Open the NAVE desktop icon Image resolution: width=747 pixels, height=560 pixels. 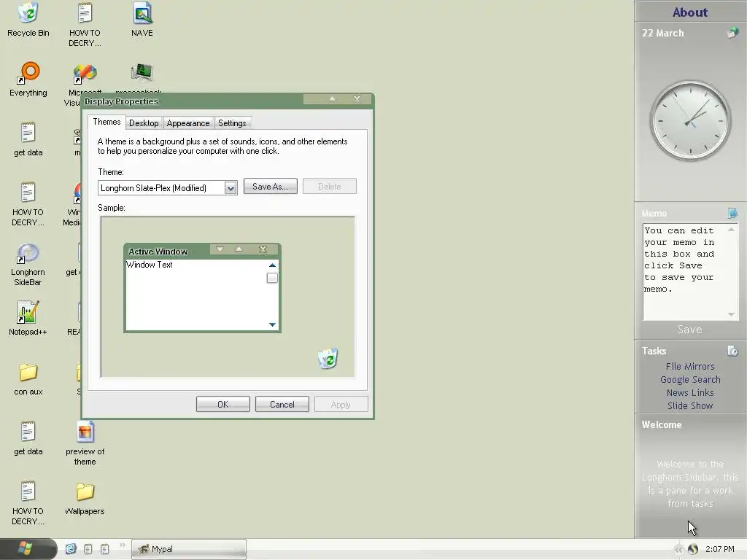tap(142, 19)
